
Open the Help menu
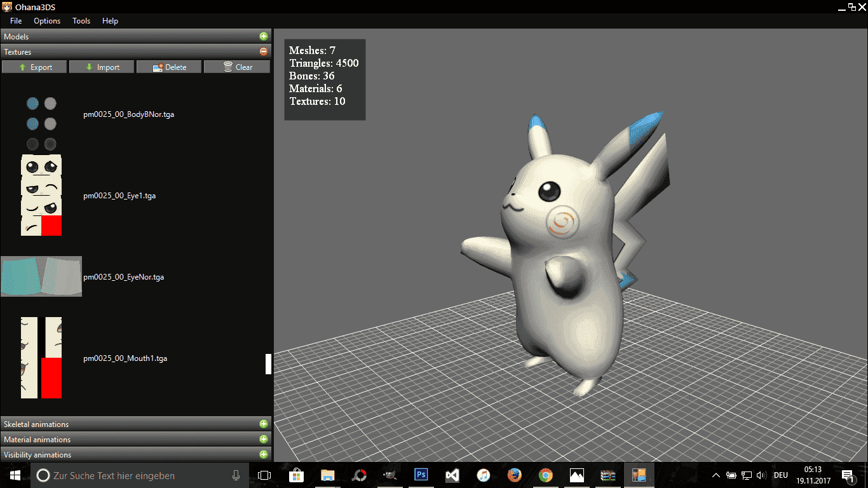(110, 21)
